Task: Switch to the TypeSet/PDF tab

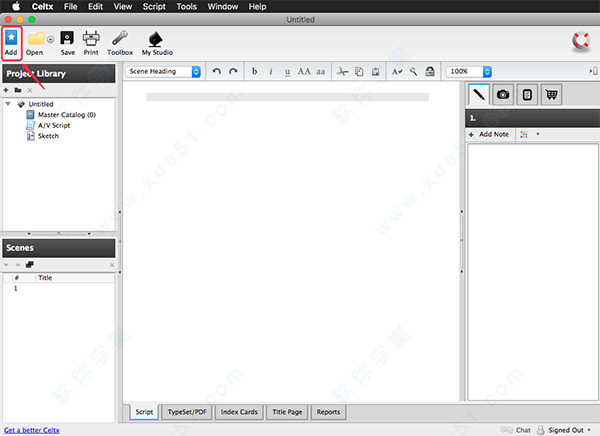Action: pos(187,412)
